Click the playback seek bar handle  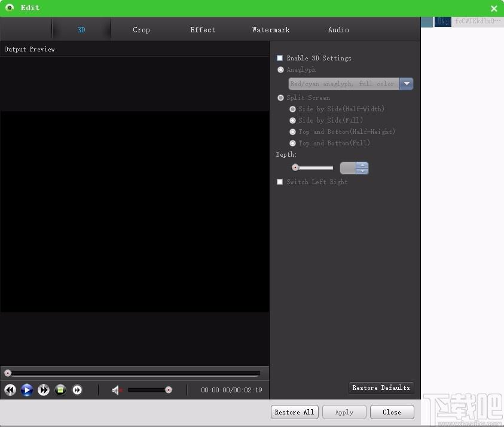8,373
